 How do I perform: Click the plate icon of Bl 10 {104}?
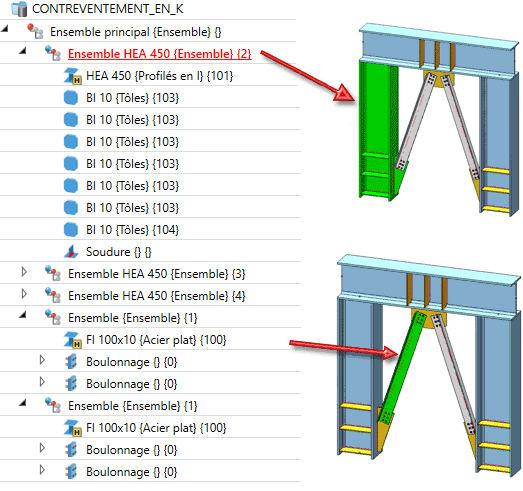click(71, 230)
